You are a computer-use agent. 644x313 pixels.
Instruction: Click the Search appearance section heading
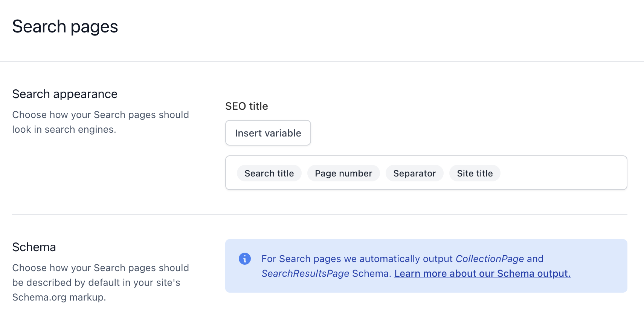click(64, 94)
